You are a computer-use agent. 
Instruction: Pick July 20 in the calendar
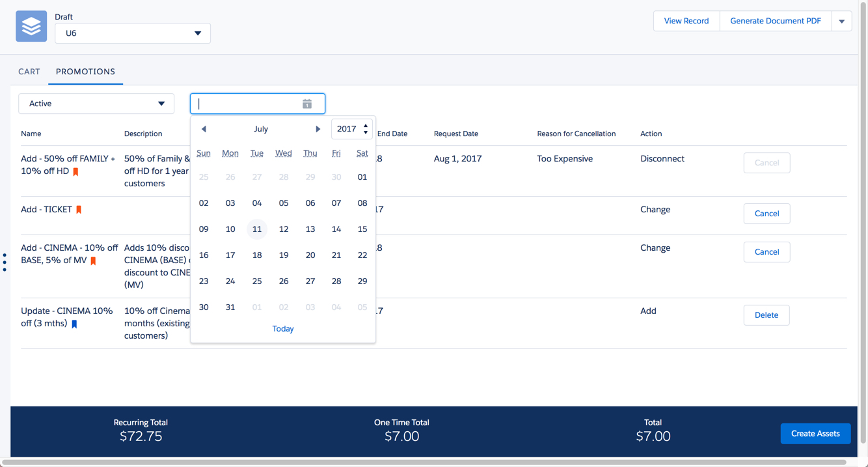(310, 255)
